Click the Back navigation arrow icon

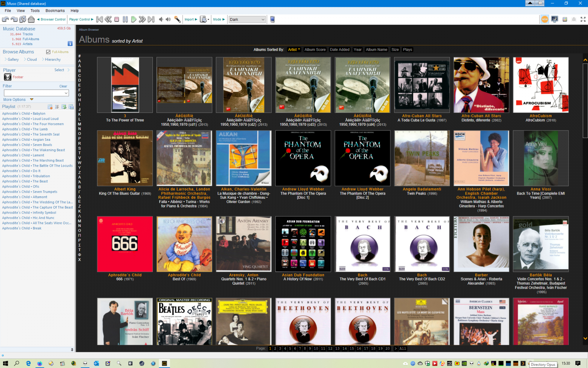click(5, 19)
